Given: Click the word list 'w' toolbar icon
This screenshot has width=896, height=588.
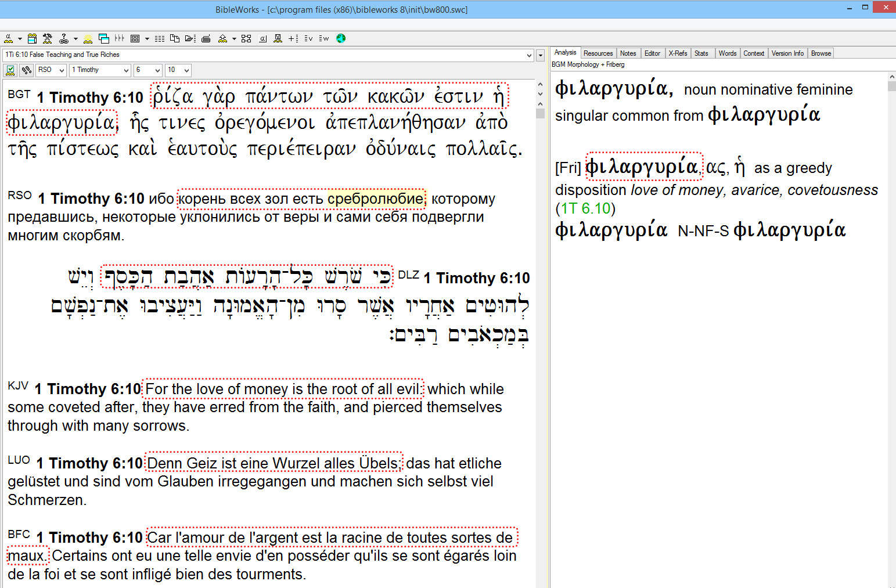Looking at the screenshot, I should click(x=324, y=38).
